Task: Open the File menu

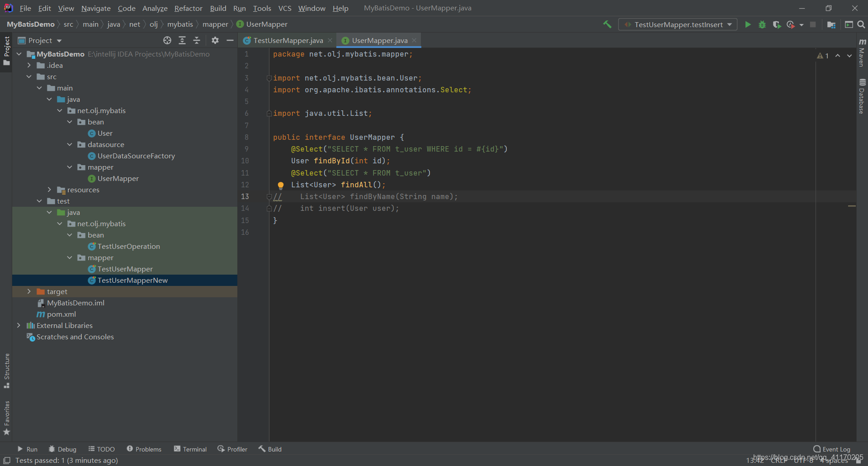Action: click(25, 8)
